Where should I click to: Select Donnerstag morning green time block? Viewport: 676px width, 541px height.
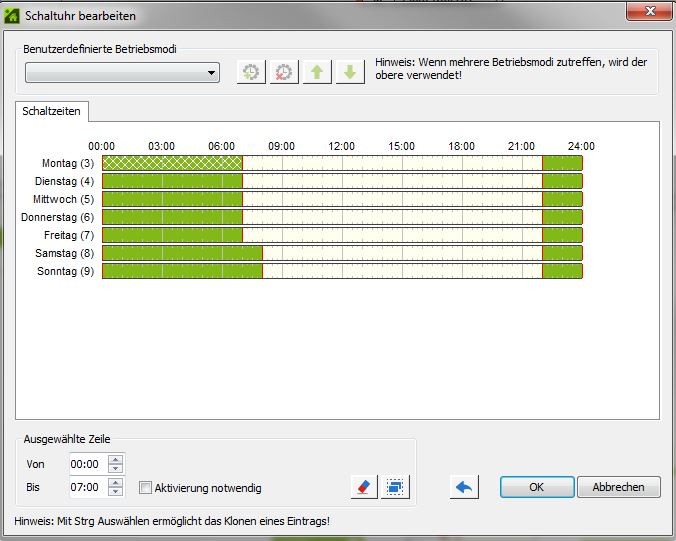pyautogui.click(x=172, y=217)
